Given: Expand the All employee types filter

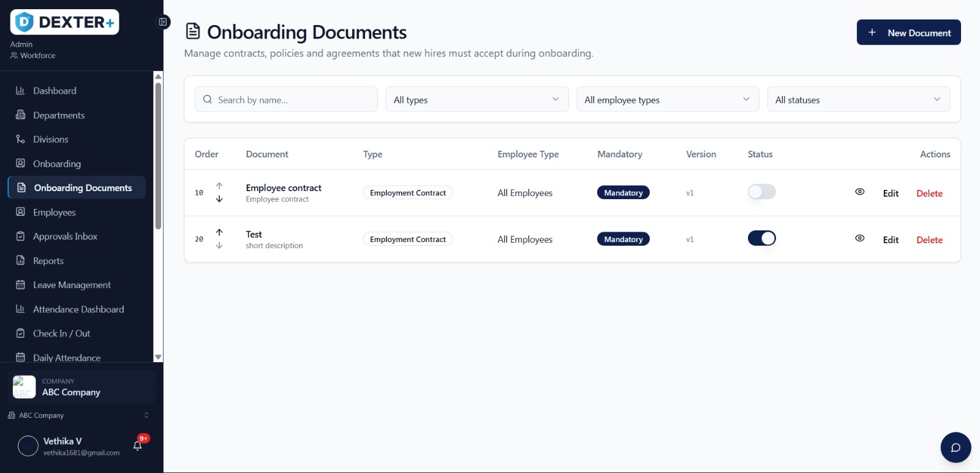Looking at the screenshot, I should tap(668, 99).
